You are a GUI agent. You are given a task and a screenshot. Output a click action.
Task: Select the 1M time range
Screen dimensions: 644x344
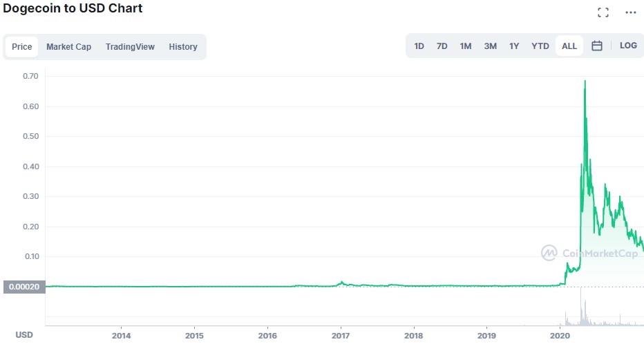pyautogui.click(x=465, y=46)
